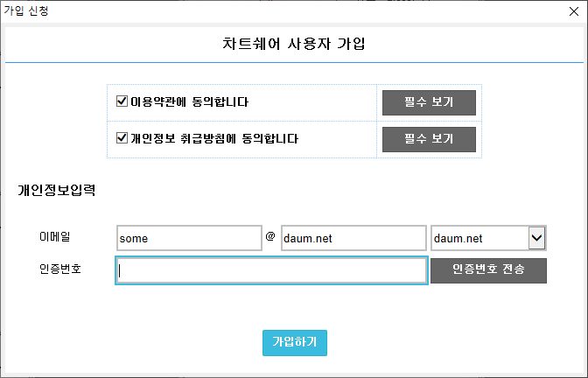
Task: Open 필수 보기 for the 이용약관 row
Action: coord(429,102)
